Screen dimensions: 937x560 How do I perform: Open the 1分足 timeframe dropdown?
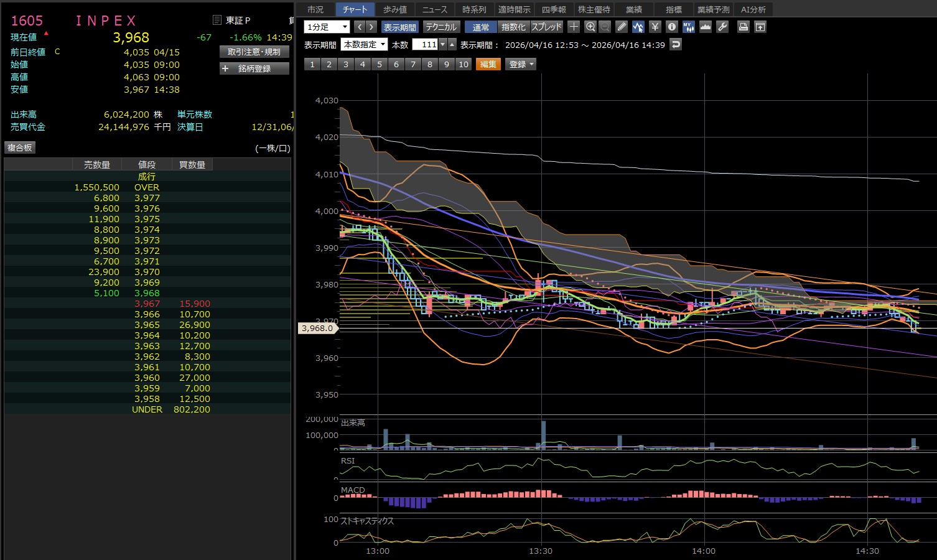coord(327,27)
